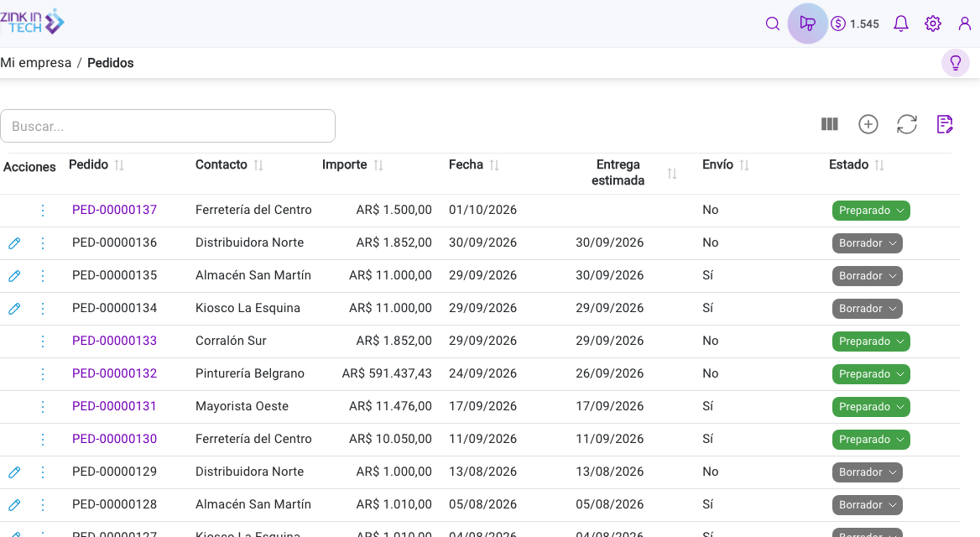Open Preparado status dropdown for PED-00000137
980x537 pixels.
(871, 211)
